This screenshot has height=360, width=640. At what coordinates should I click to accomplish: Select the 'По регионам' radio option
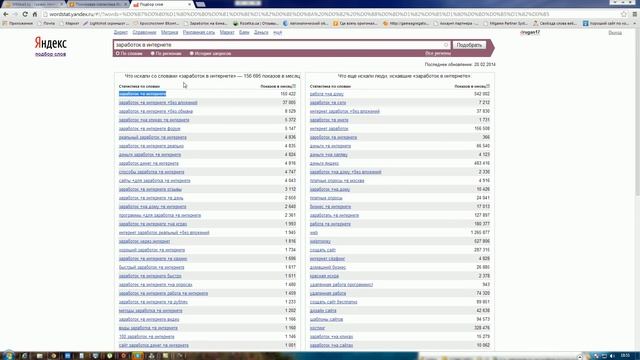pos(166,53)
